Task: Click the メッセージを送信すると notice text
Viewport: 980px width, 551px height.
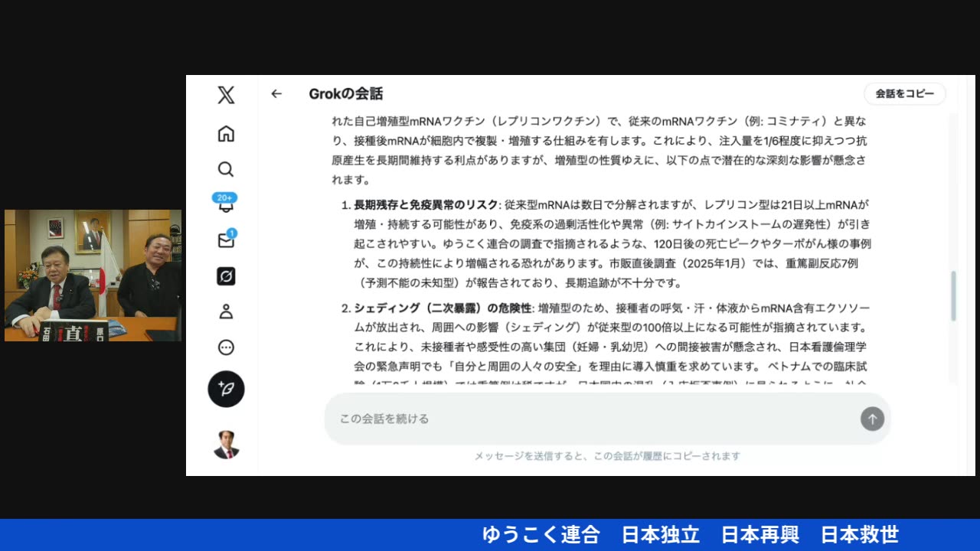Action: point(607,456)
